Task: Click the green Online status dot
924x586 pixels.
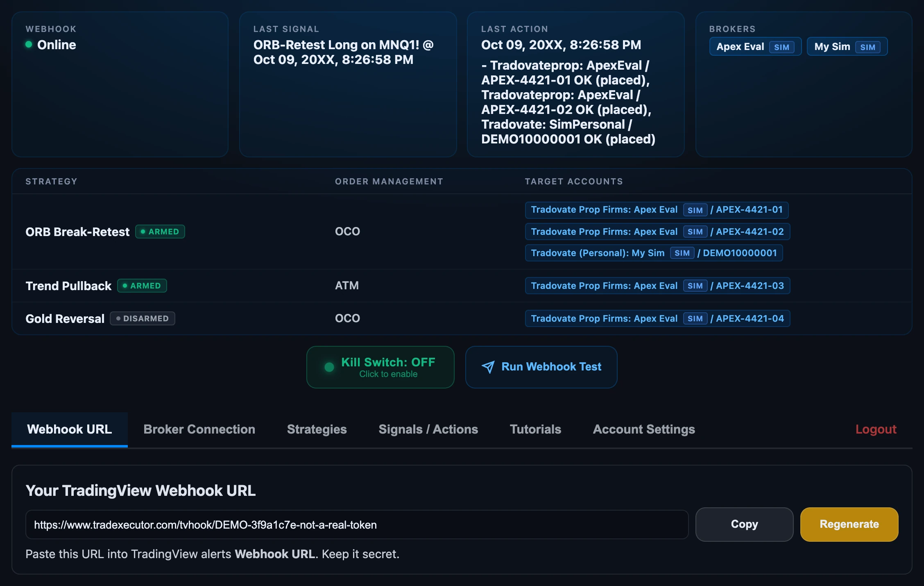Action: pyautogui.click(x=29, y=44)
